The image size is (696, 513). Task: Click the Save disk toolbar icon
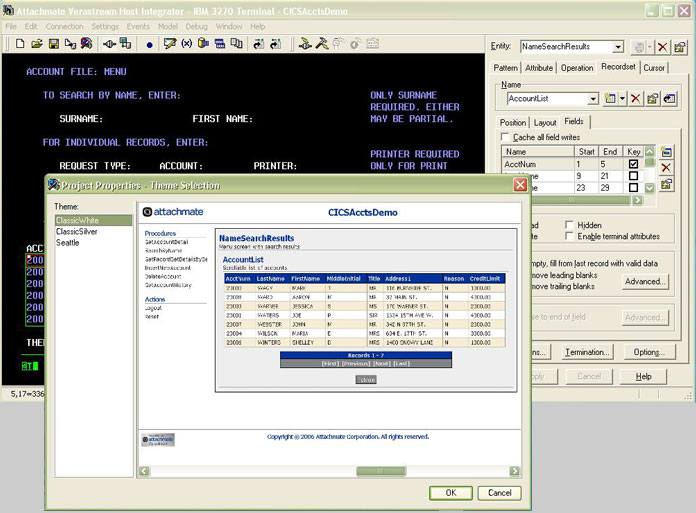pyautogui.click(x=54, y=44)
